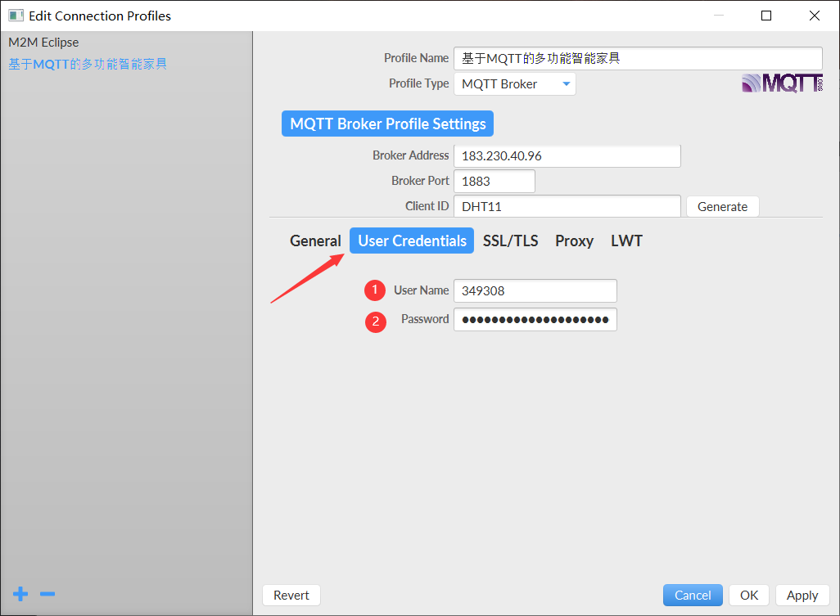The width and height of the screenshot is (840, 616).
Task: Click the MQTT.org logo
Action: click(x=782, y=83)
